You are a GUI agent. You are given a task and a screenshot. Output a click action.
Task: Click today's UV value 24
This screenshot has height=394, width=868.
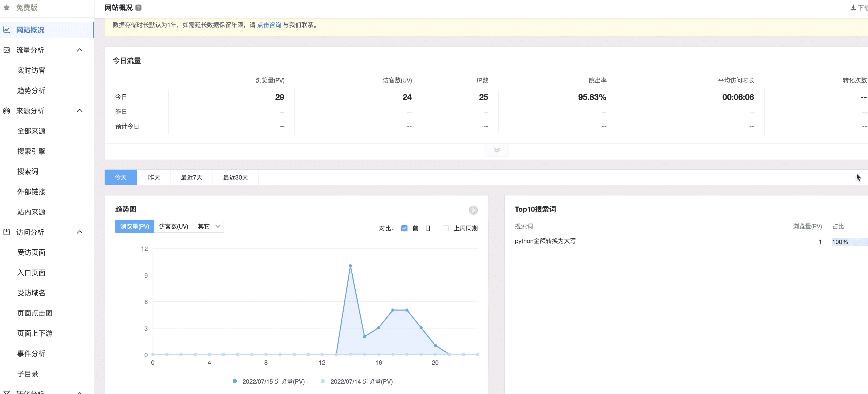pos(407,97)
